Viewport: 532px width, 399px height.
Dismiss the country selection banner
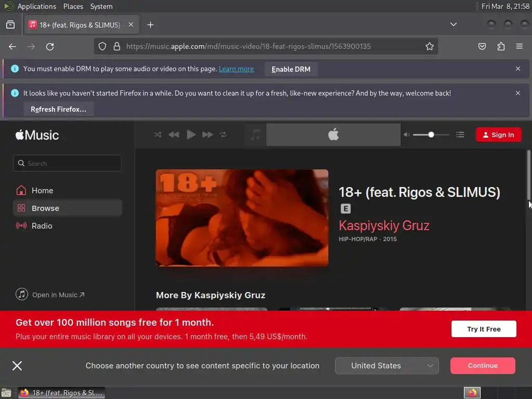click(17, 366)
